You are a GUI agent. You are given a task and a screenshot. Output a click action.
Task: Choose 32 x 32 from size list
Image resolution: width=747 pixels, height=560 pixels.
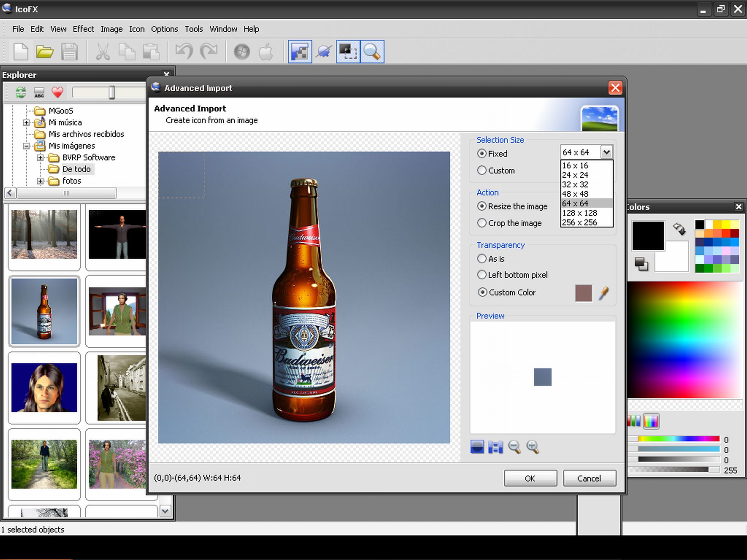tap(587, 184)
